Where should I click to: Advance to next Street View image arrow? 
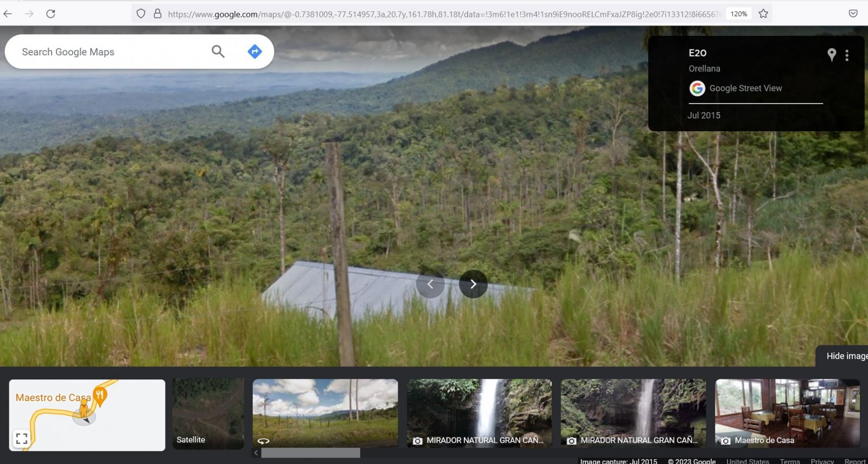point(473,284)
